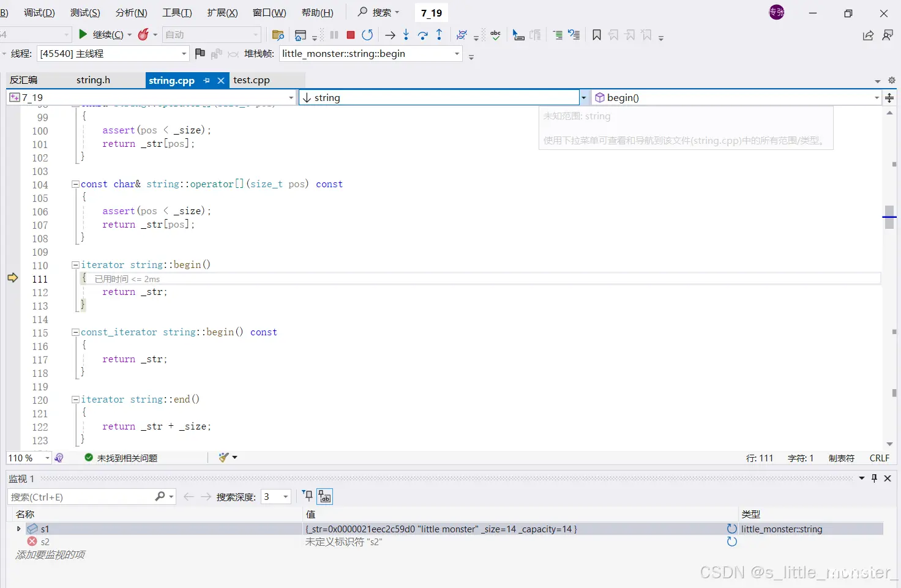Open the Watch 1 window options dropdown arrow
This screenshot has width=901, height=588.
click(x=862, y=478)
